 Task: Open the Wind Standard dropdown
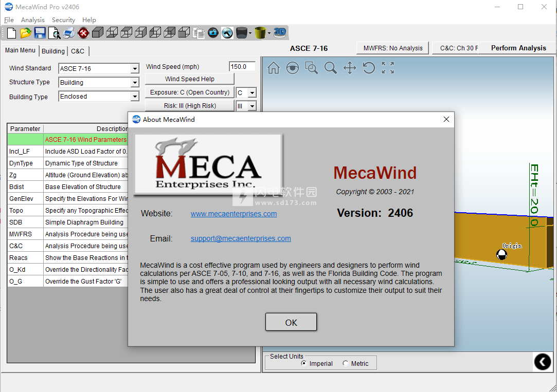[x=135, y=68]
